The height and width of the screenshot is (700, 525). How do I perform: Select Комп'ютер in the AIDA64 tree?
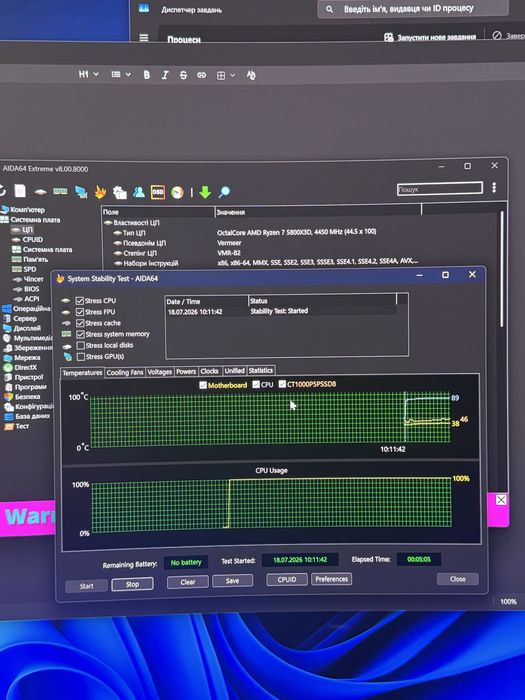27,209
